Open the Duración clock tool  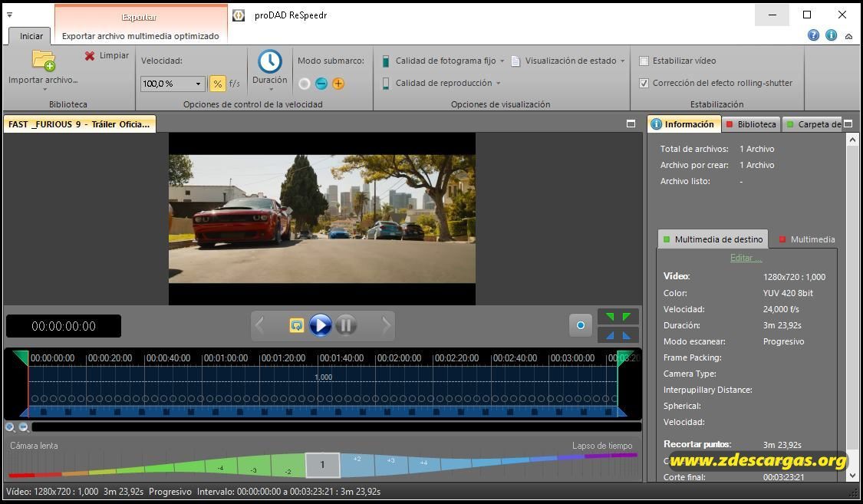270,61
